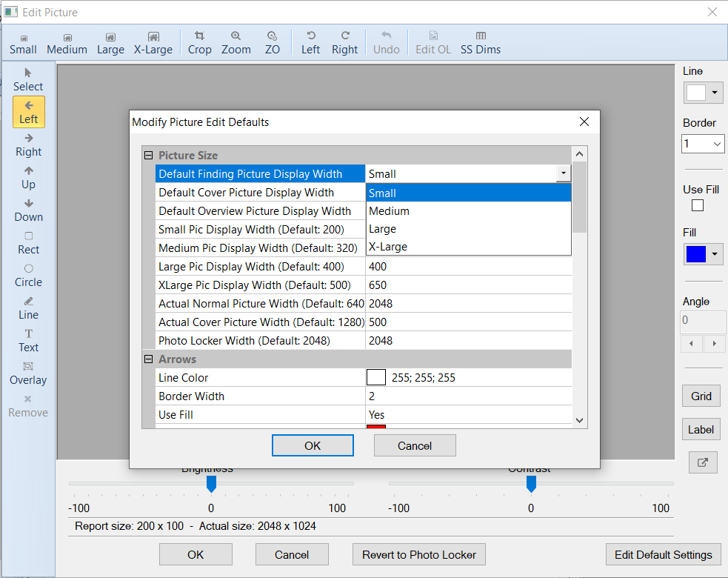Select the Crop tool in the toolbar
This screenshot has height=578, width=728.
click(x=199, y=42)
